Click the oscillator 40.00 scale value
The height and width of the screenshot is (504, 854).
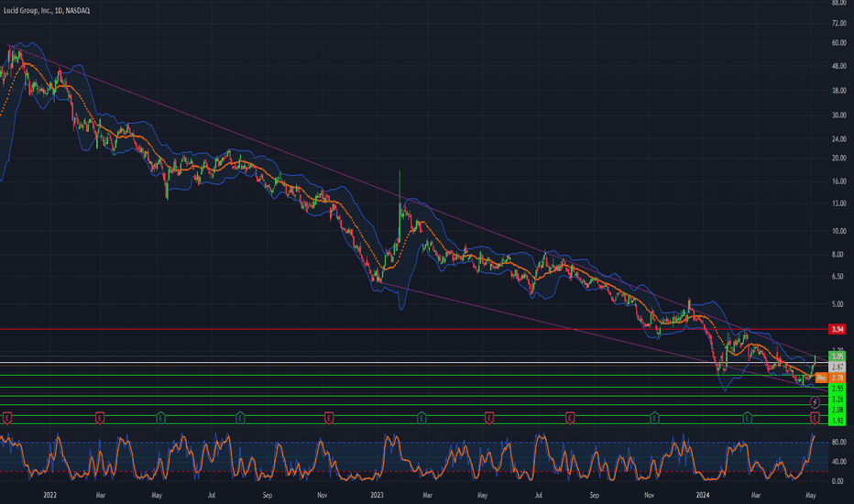pos(838,462)
